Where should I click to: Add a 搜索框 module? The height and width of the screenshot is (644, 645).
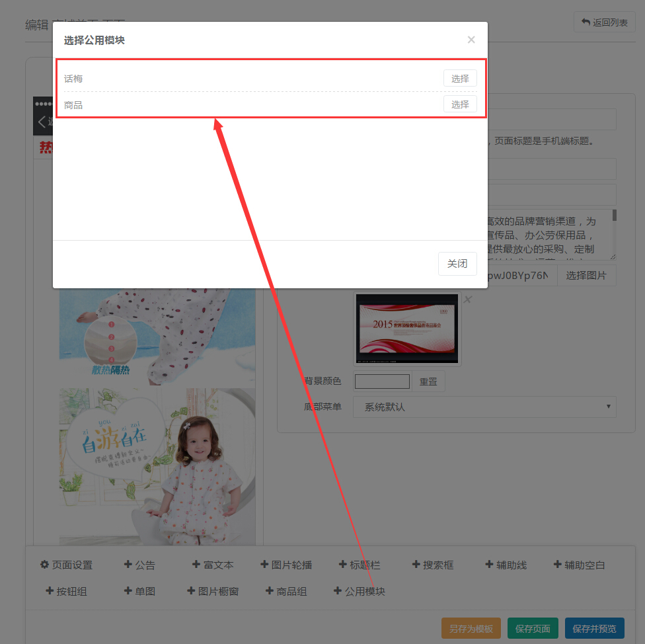click(433, 565)
